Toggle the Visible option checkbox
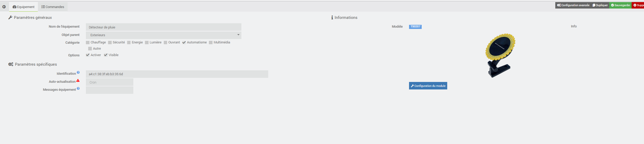The height and width of the screenshot is (144, 644). [106, 55]
